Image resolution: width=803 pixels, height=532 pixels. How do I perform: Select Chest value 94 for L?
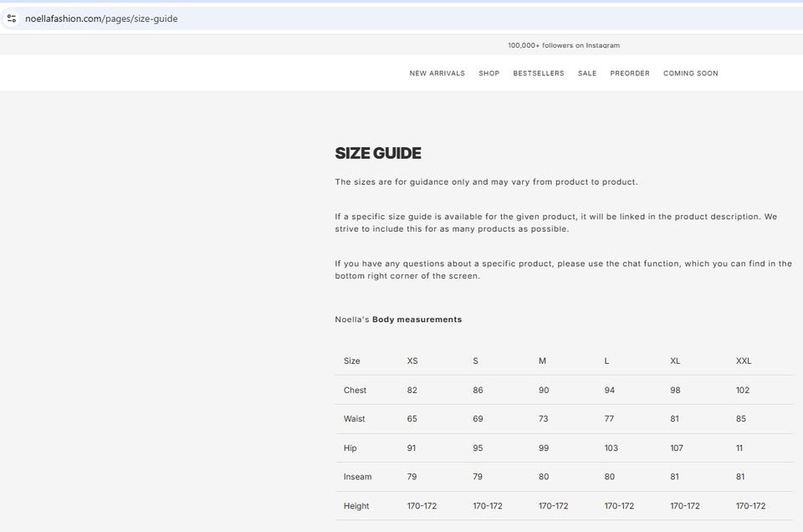[610, 390]
